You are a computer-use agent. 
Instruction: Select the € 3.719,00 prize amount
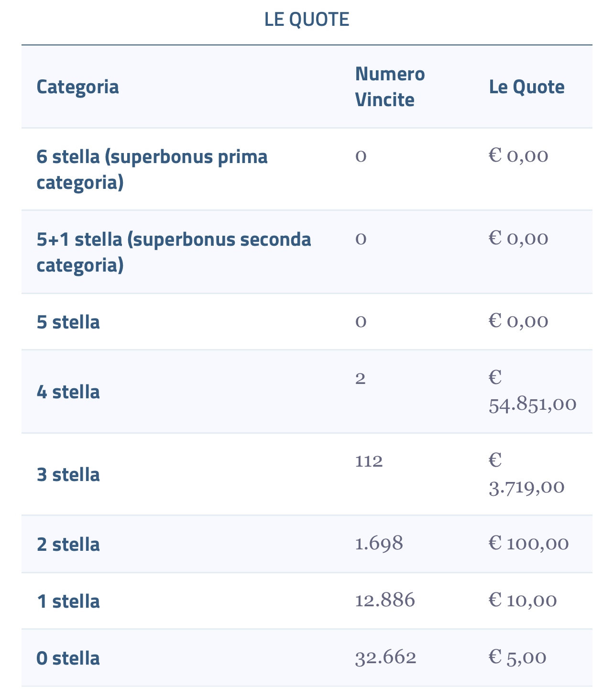point(526,474)
